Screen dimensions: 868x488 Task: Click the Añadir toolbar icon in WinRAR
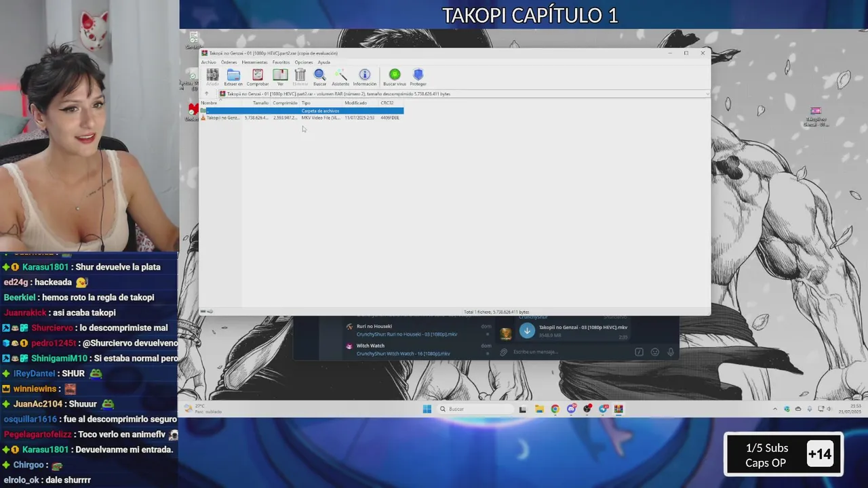tap(212, 77)
